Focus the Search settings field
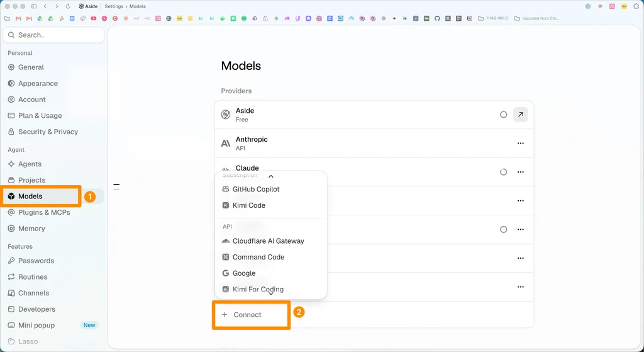The image size is (644, 352). [x=53, y=35]
